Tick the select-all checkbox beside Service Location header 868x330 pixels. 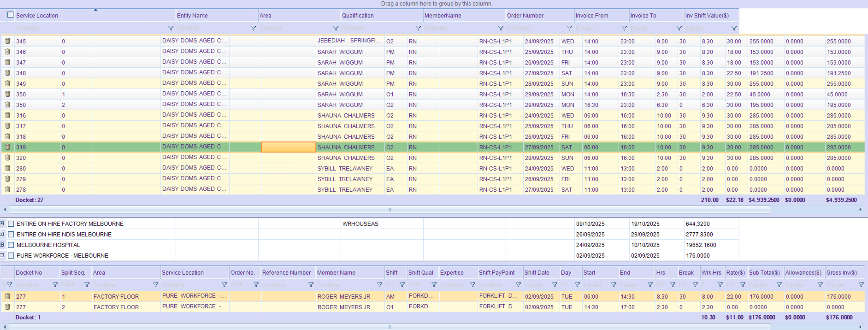coord(11,15)
